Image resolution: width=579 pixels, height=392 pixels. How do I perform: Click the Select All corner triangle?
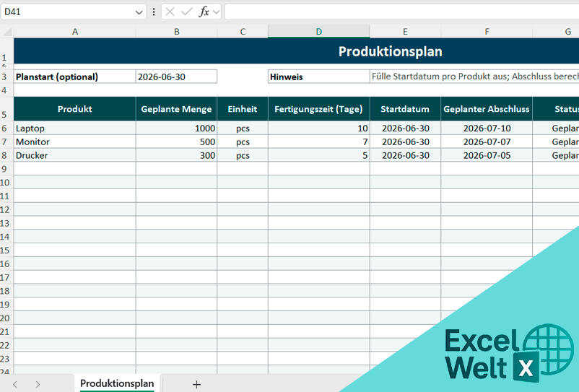7,32
